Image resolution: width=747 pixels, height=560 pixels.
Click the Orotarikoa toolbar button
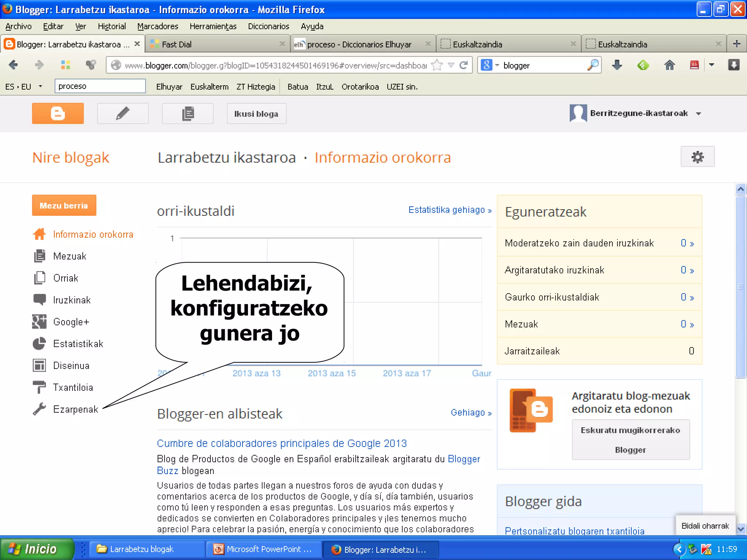(x=360, y=87)
